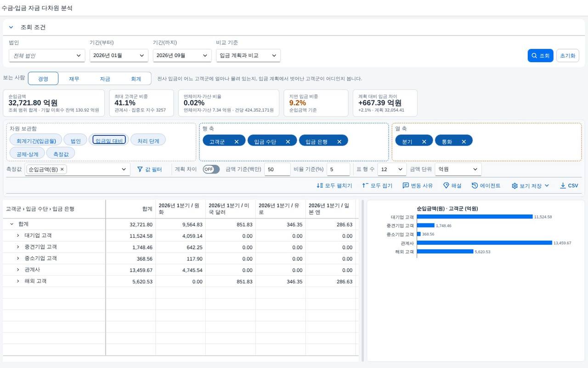
Task: Toggle the 계획 차이 OFF switch
Action: click(211, 169)
